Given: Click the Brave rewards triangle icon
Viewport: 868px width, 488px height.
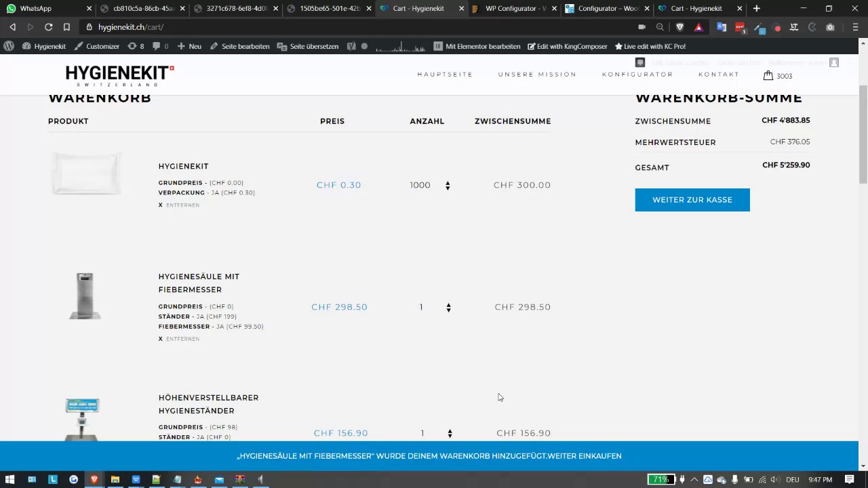Looking at the screenshot, I should click(x=698, y=27).
